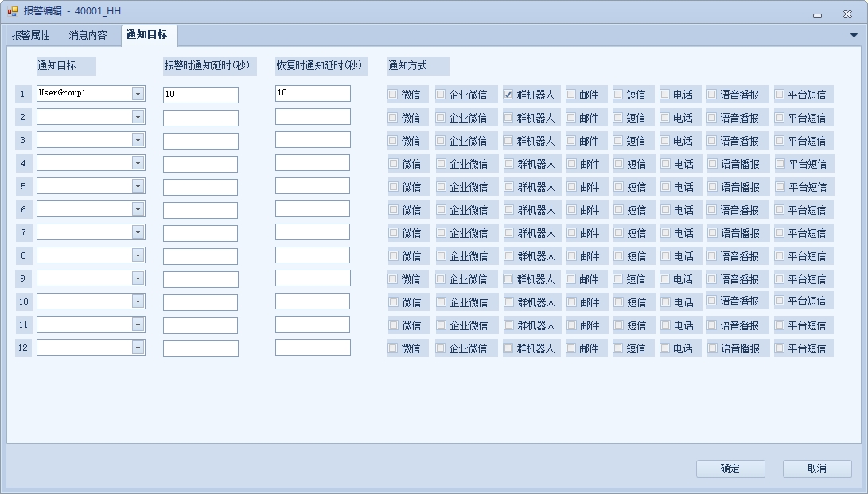Viewport: 868px width, 494px height.
Task: Check 微信 in row 9
Action: (392, 278)
